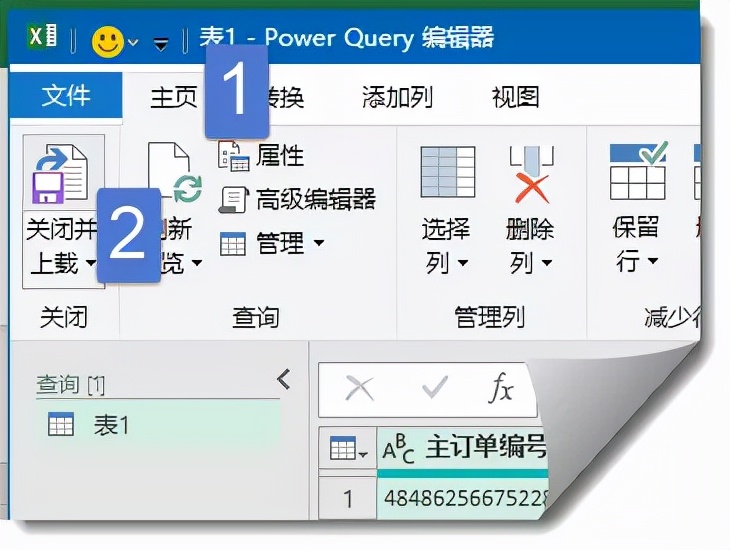
Task: Open the Quick Access Toolbar customize arrow
Action: pos(161,44)
